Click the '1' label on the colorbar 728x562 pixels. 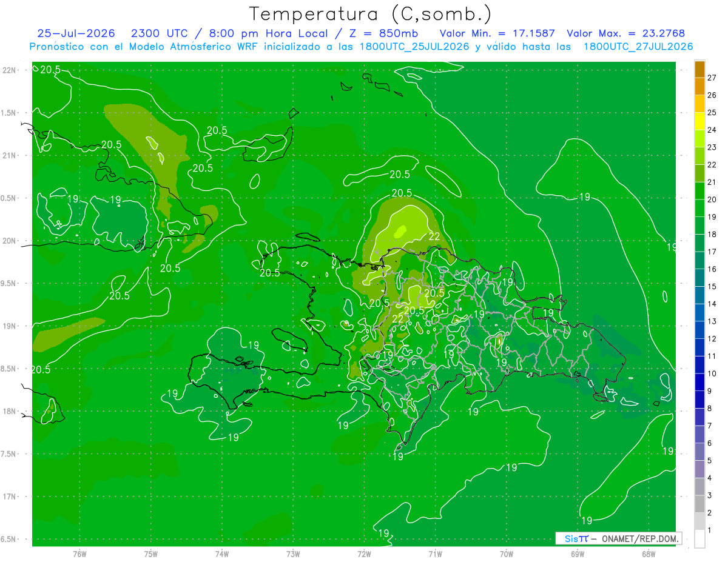709,530
